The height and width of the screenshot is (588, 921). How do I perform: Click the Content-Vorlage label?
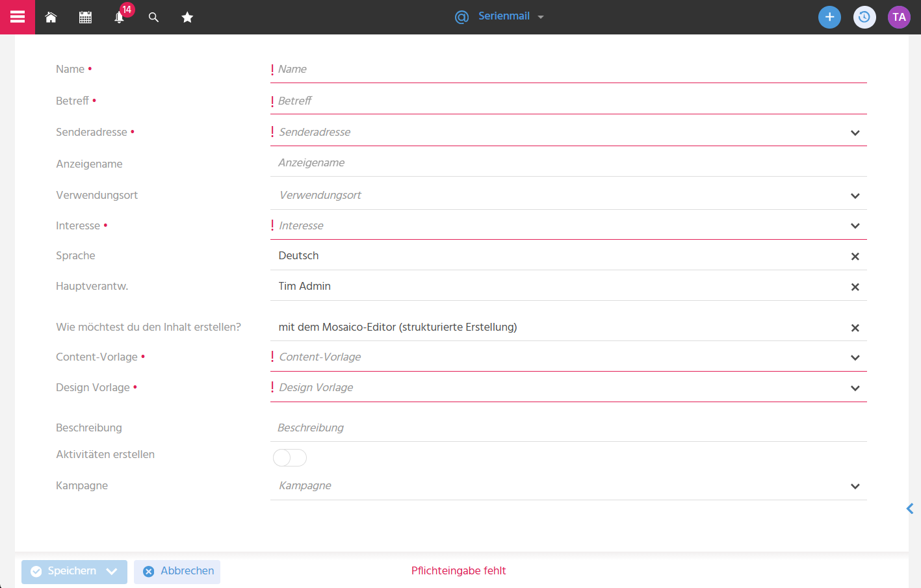coord(97,357)
